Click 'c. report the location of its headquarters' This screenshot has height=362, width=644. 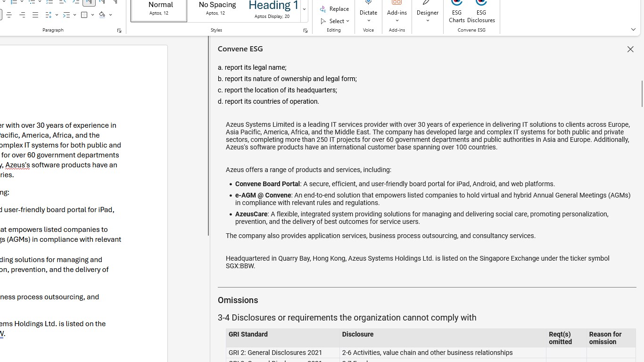click(x=277, y=90)
